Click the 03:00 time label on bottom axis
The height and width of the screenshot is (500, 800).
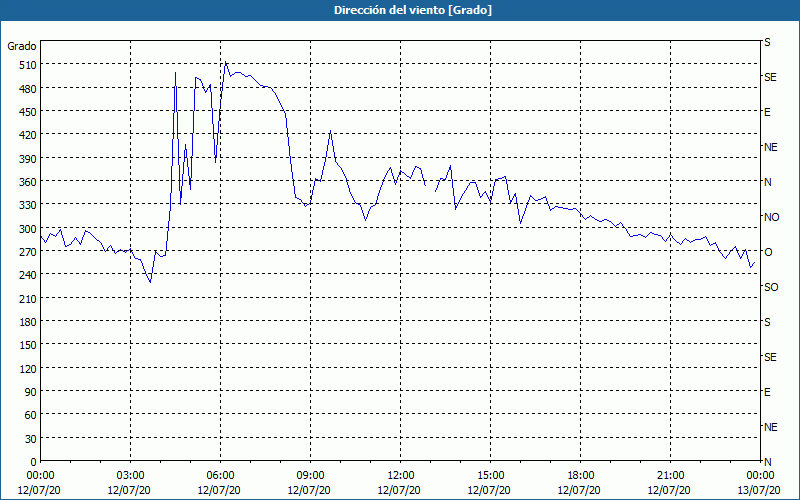(131, 476)
